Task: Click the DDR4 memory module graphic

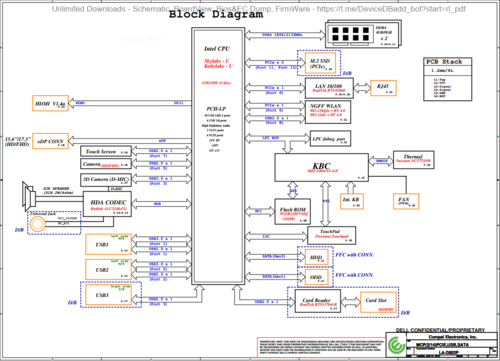Action: [x=363, y=34]
